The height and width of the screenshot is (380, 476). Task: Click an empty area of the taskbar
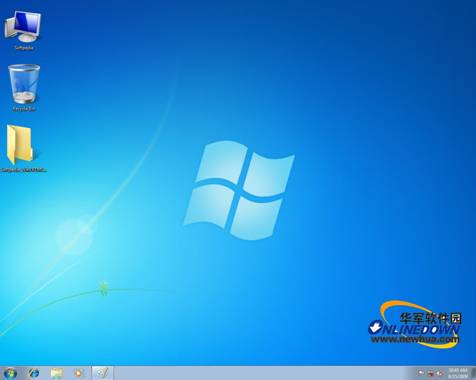click(x=260, y=373)
